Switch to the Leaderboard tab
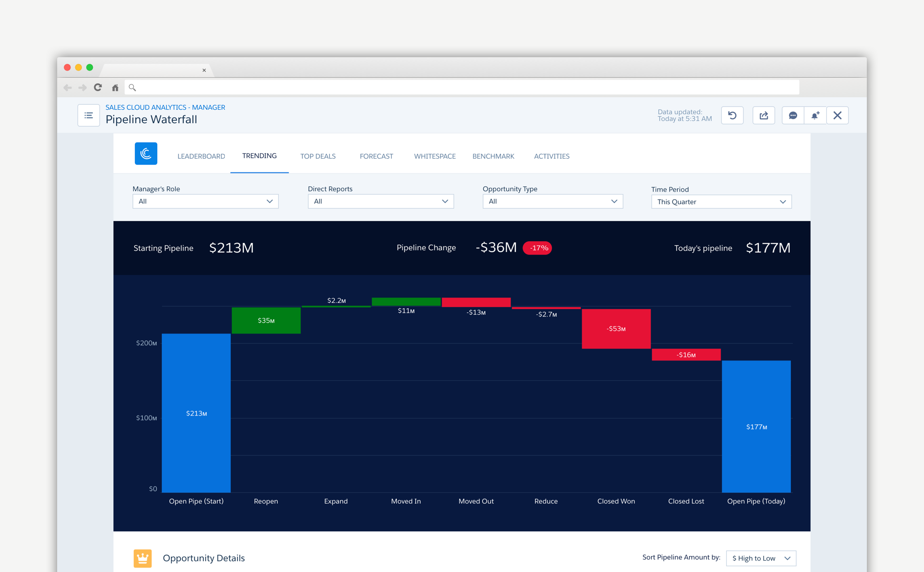Viewport: 924px width, 572px height. (201, 156)
